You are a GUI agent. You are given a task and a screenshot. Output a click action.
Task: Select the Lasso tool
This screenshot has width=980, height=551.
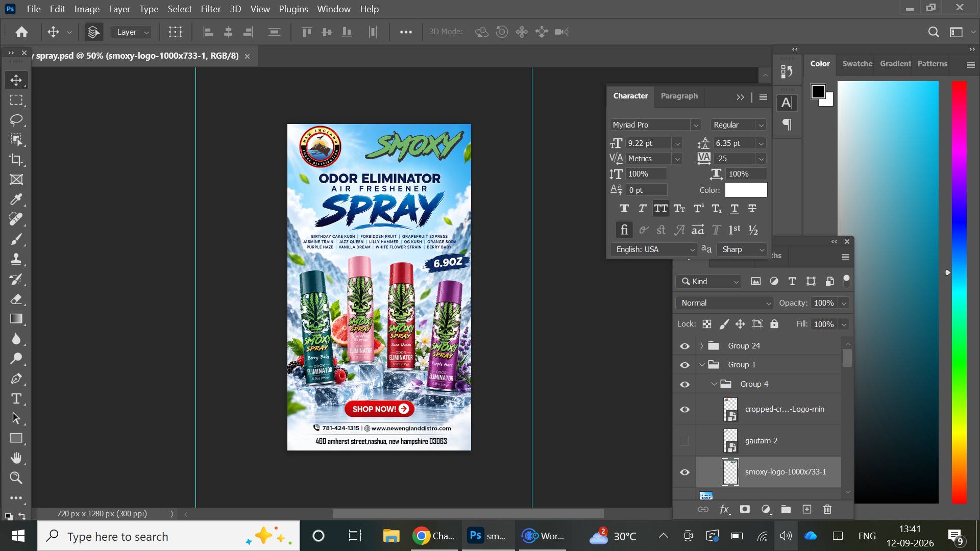[x=16, y=120]
